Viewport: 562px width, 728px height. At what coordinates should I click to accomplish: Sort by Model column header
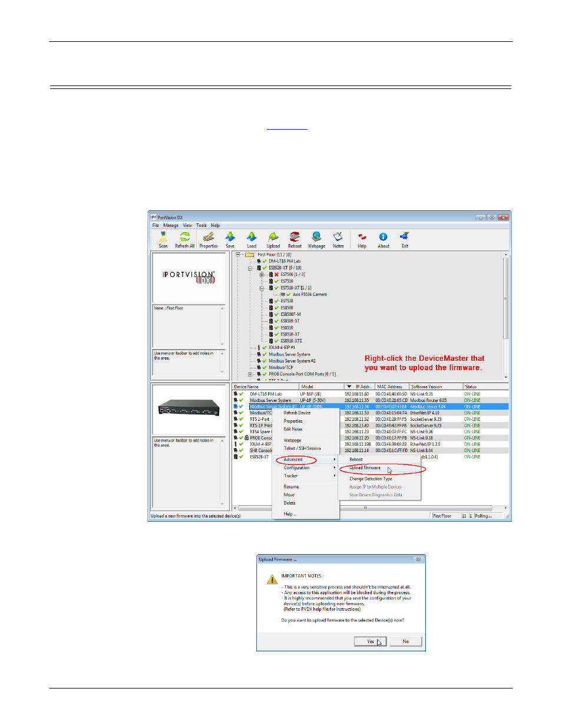(x=321, y=387)
